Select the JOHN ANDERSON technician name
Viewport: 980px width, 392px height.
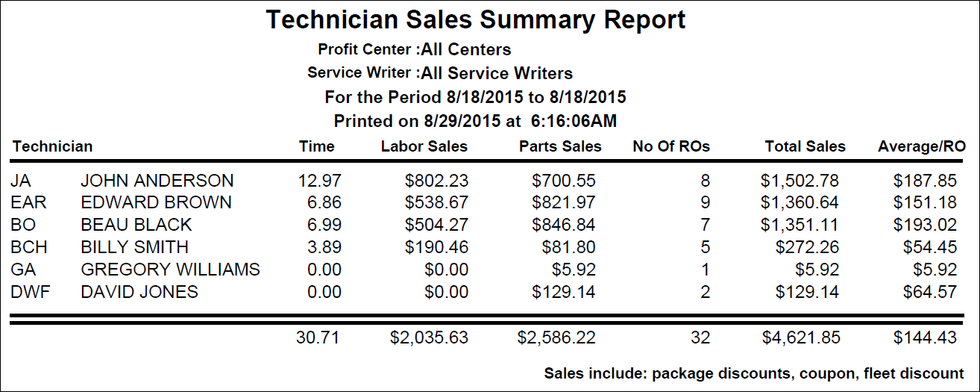pyautogui.click(x=157, y=181)
